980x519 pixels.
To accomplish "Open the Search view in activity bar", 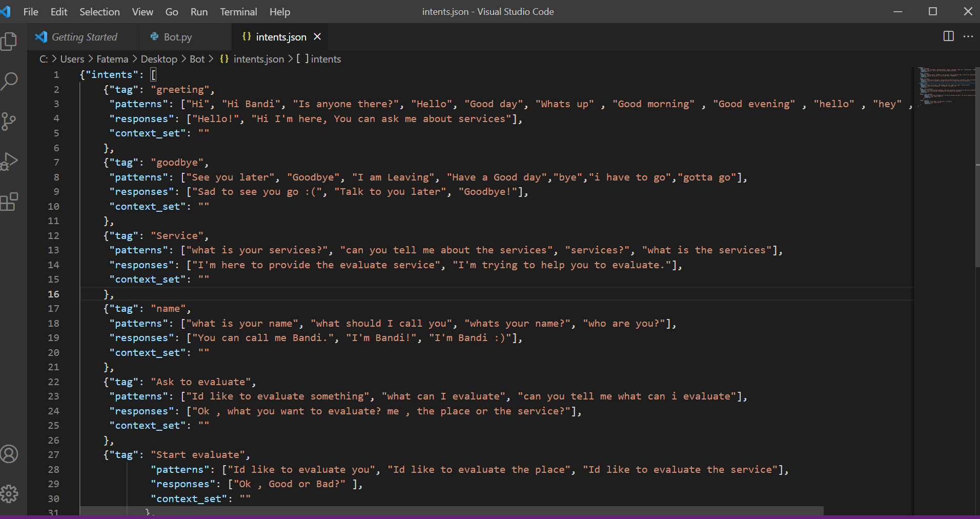I will tap(9, 81).
